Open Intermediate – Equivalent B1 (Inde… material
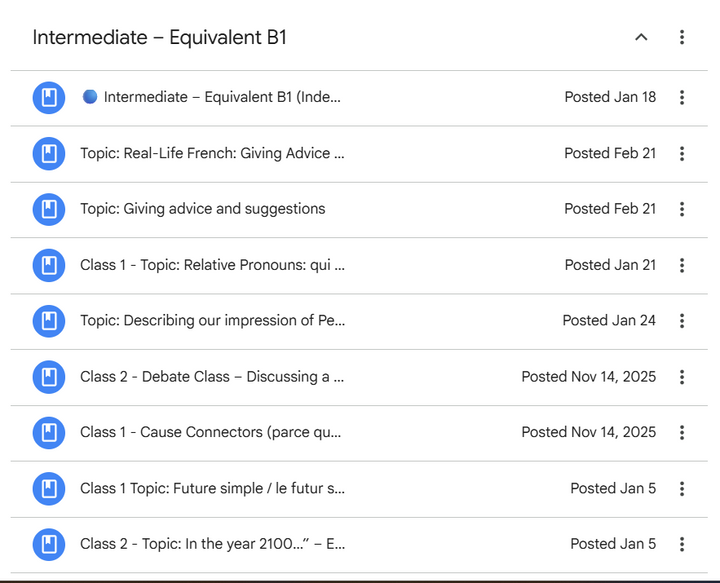 click(222, 97)
